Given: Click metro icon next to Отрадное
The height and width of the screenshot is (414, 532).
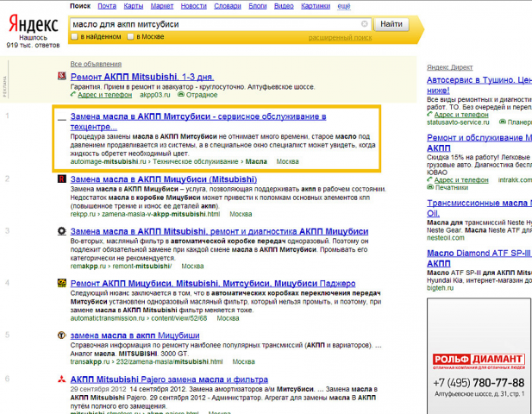Looking at the screenshot, I should (x=181, y=95).
